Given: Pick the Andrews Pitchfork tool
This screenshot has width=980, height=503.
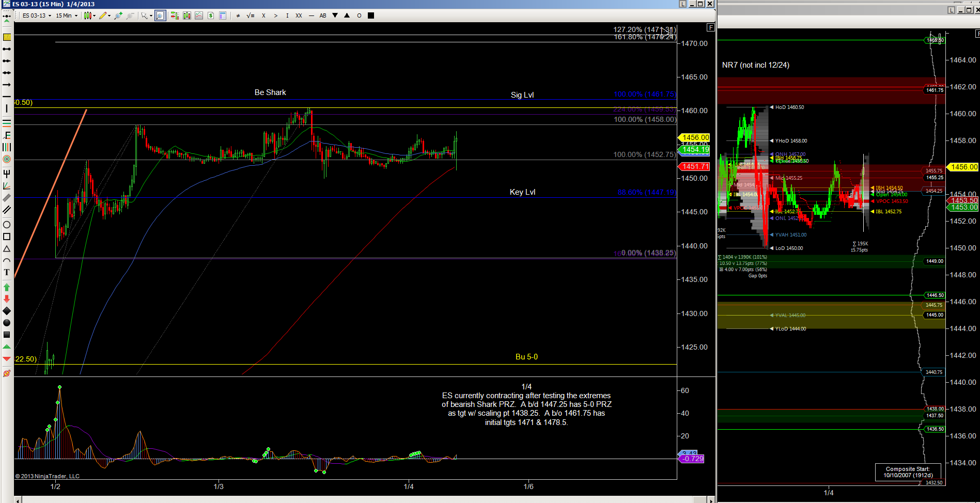Looking at the screenshot, I should pyautogui.click(x=7, y=174).
